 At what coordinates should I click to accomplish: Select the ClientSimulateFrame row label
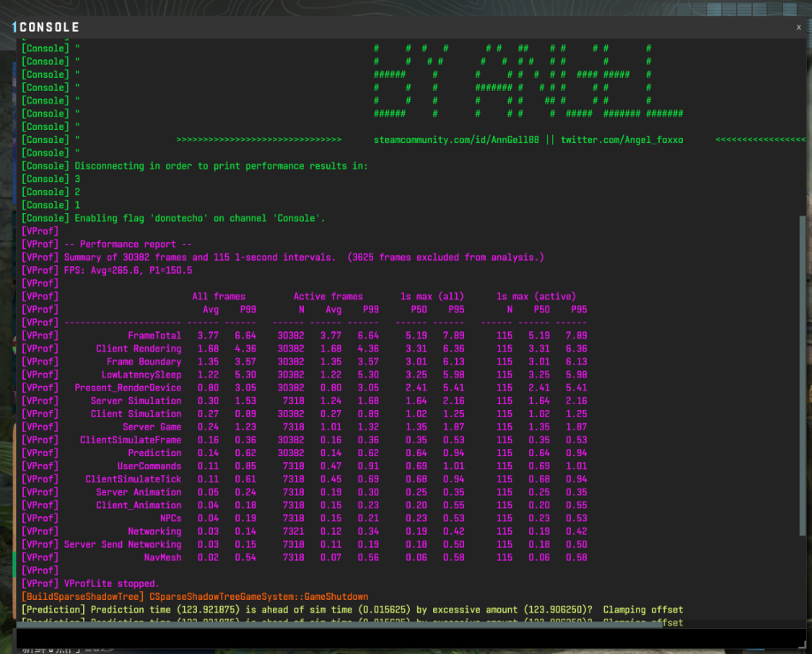(x=131, y=440)
